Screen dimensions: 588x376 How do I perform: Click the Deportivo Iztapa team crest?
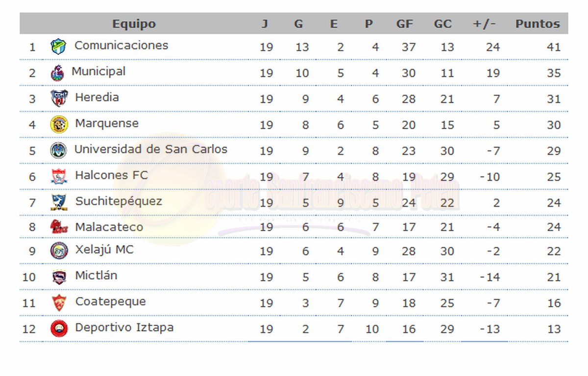(59, 329)
